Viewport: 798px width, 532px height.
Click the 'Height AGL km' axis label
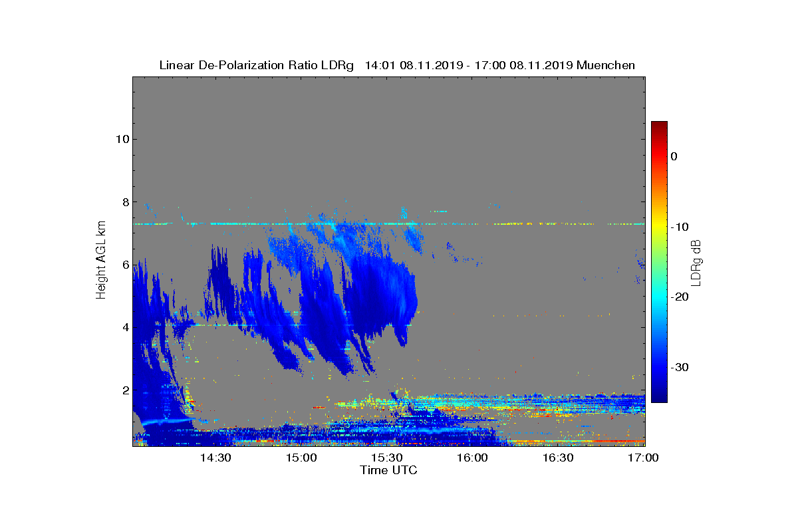click(101, 261)
